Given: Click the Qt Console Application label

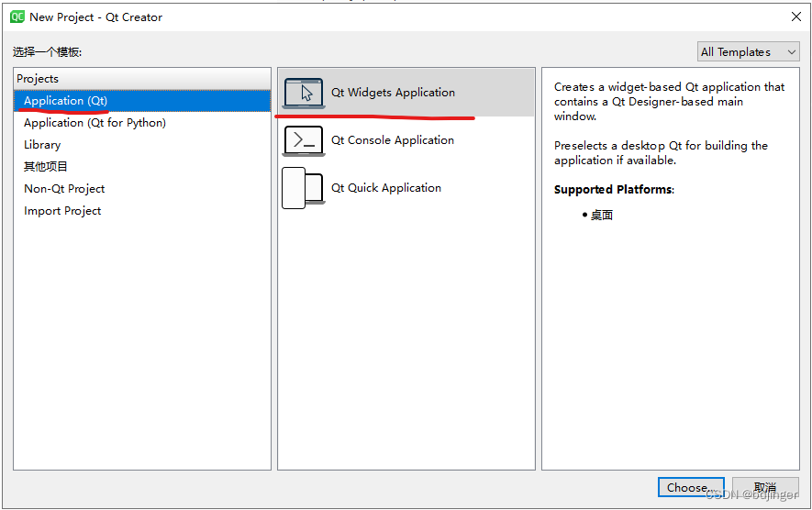Looking at the screenshot, I should pos(393,140).
